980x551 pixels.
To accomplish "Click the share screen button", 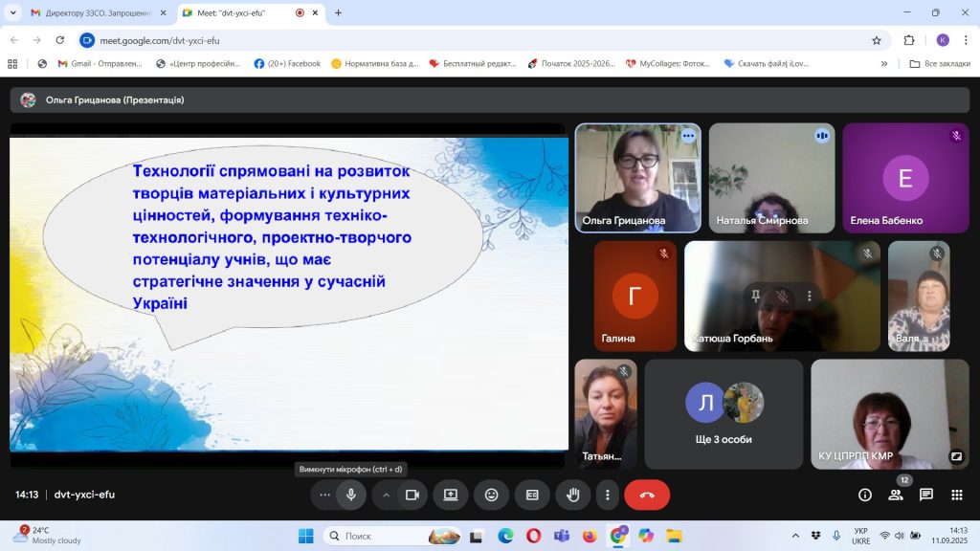I will pyautogui.click(x=451, y=495).
